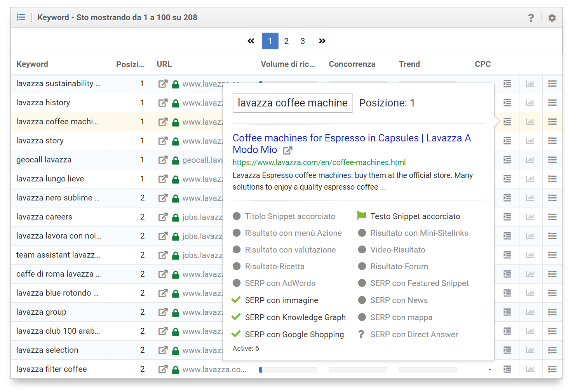Open the settings gear icon
The image size is (573, 392).
click(552, 18)
